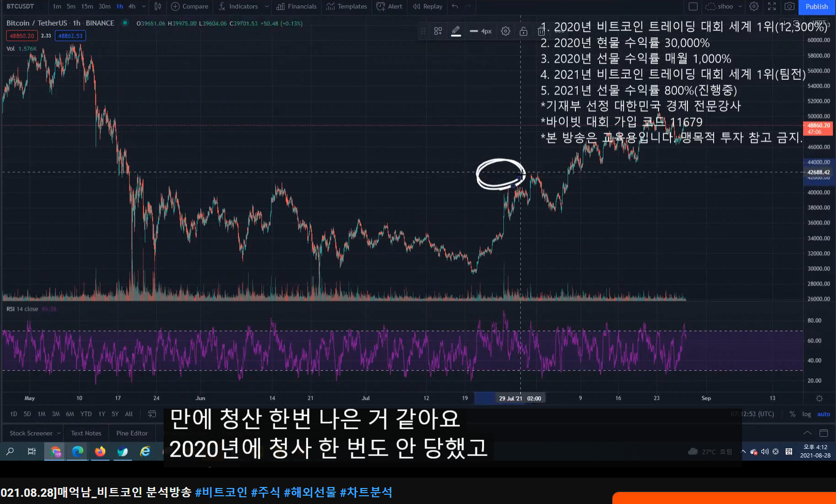
Task: Click the red sell price 48860.20
Action: (x=22, y=36)
